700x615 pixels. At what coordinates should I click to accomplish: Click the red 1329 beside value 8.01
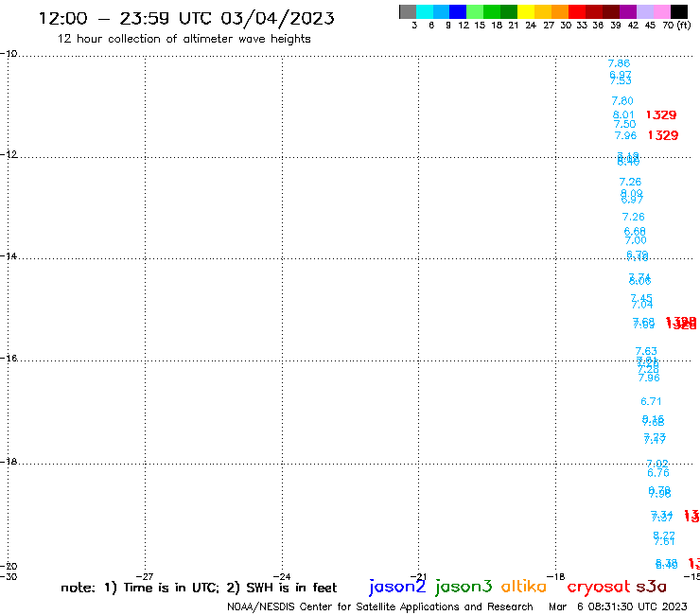pyautogui.click(x=661, y=115)
